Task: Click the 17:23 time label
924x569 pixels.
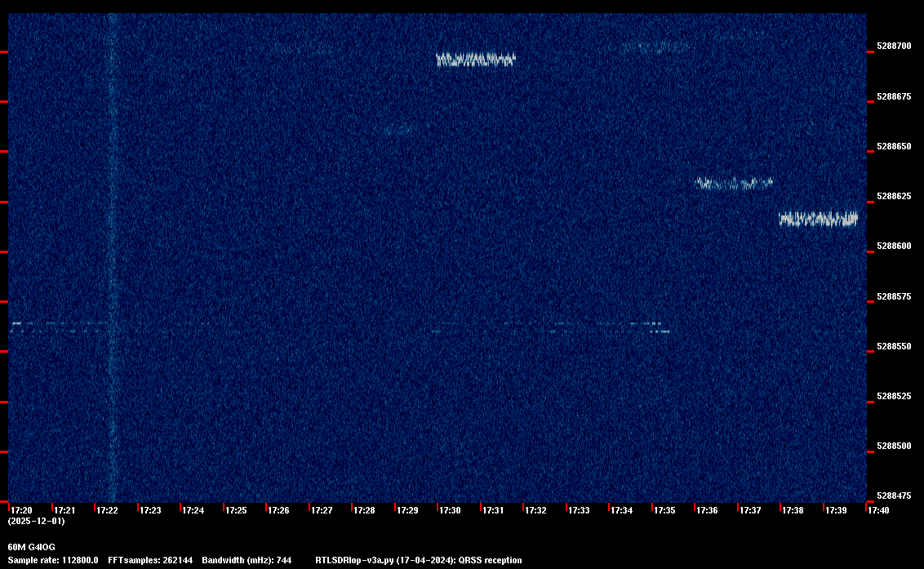Action: [x=150, y=510]
